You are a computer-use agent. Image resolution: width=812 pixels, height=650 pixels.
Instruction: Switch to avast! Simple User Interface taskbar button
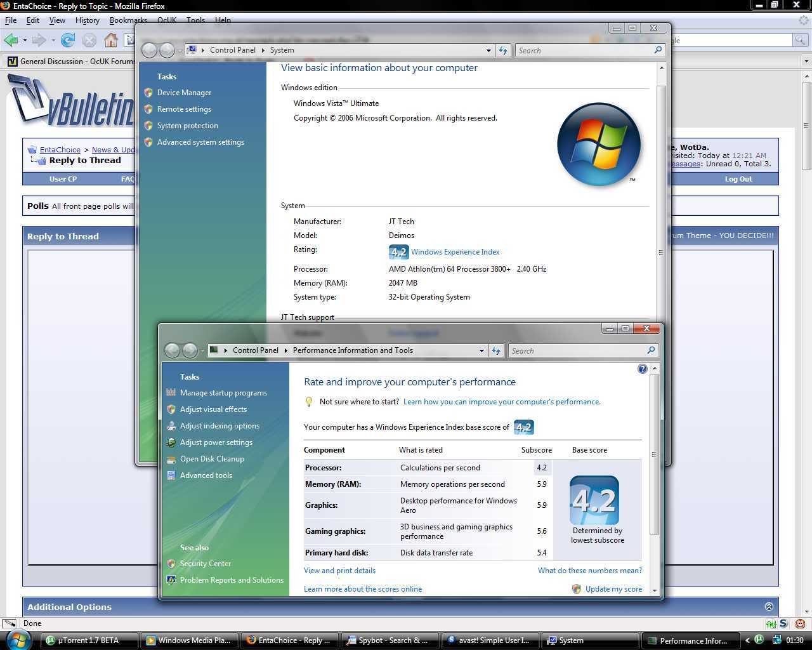[490, 640]
